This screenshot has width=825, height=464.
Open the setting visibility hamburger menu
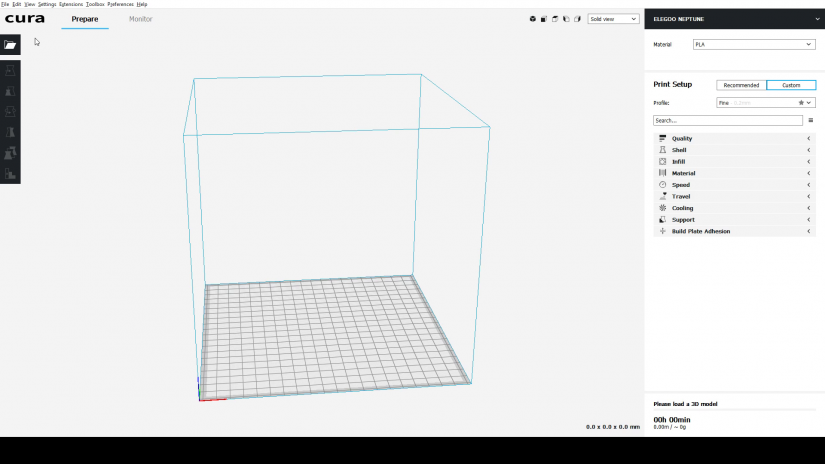(x=810, y=120)
